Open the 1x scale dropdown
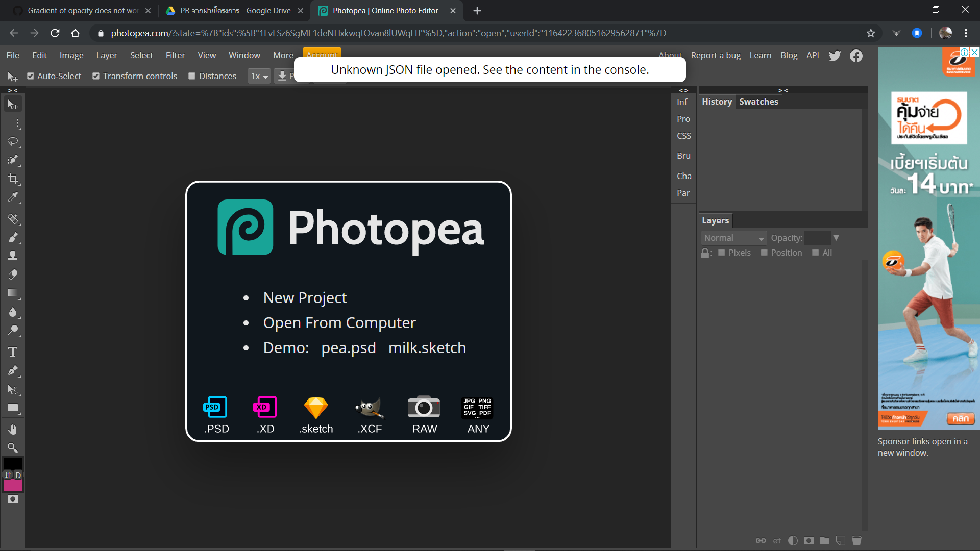This screenshot has height=551, width=980. 259,76
